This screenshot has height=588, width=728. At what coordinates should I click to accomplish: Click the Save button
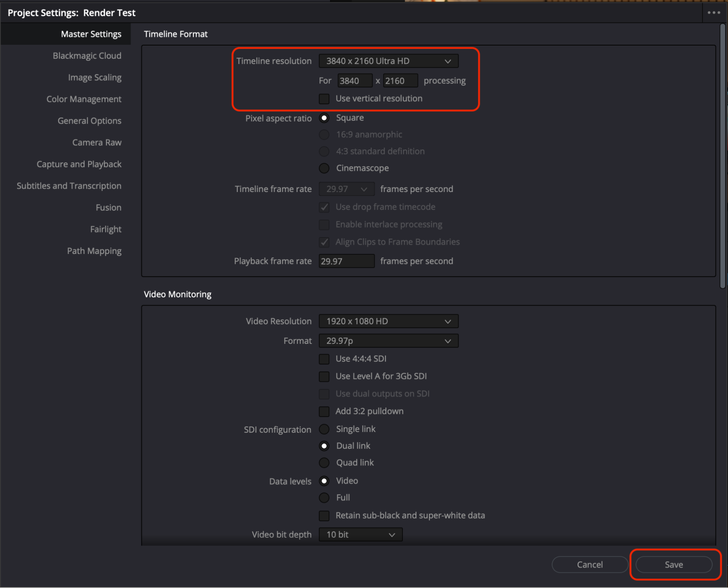tap(673, 565)
